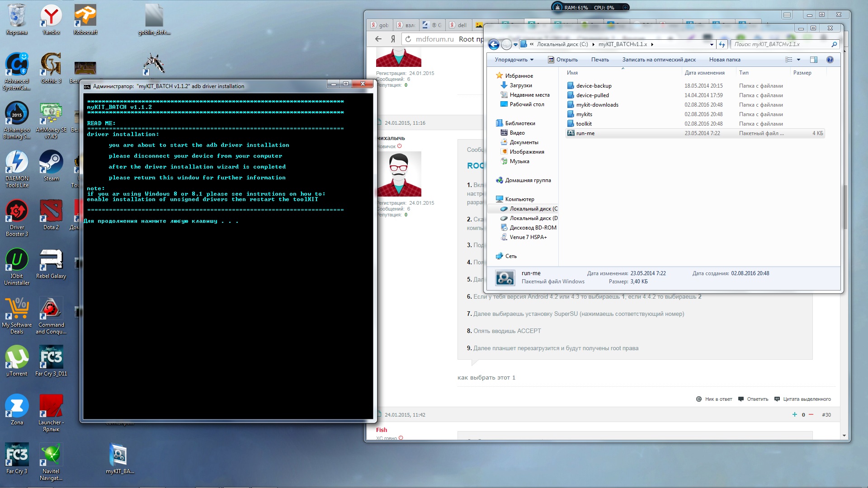Click the minus reputation vote on post
This screenshot has width=868, height=488.
coord(811,414)
